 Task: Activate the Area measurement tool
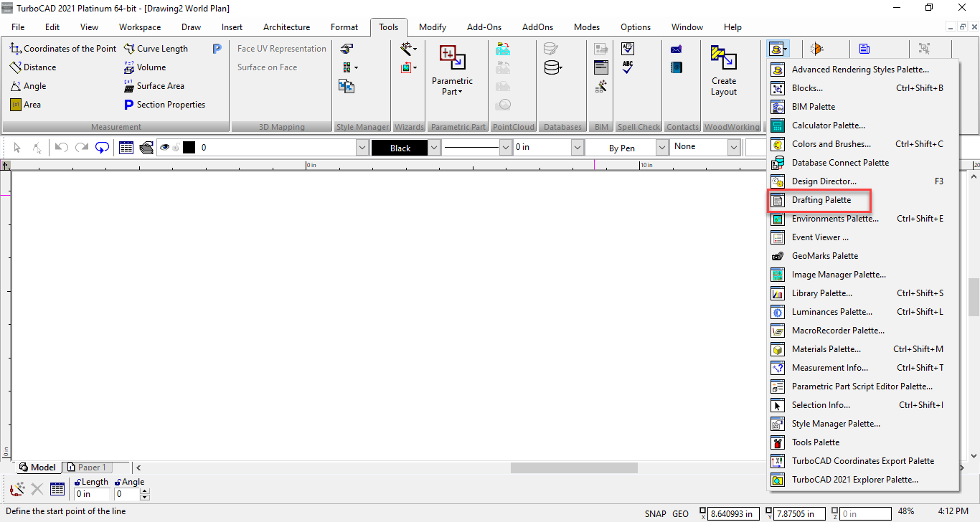coord(25,105)
